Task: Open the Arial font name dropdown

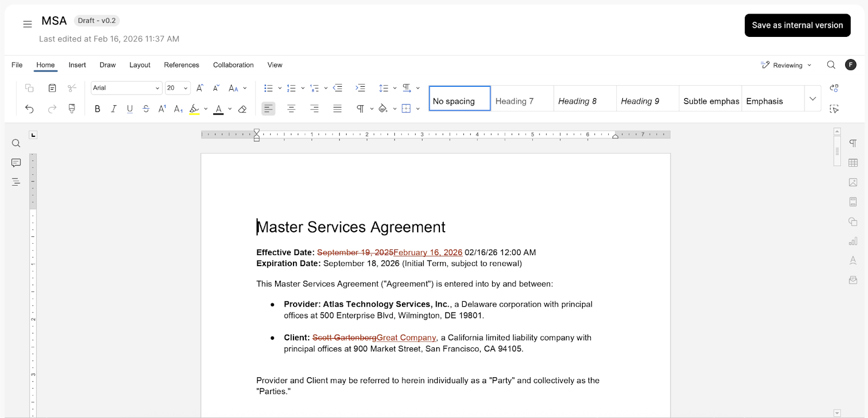Action: [126, 88]
